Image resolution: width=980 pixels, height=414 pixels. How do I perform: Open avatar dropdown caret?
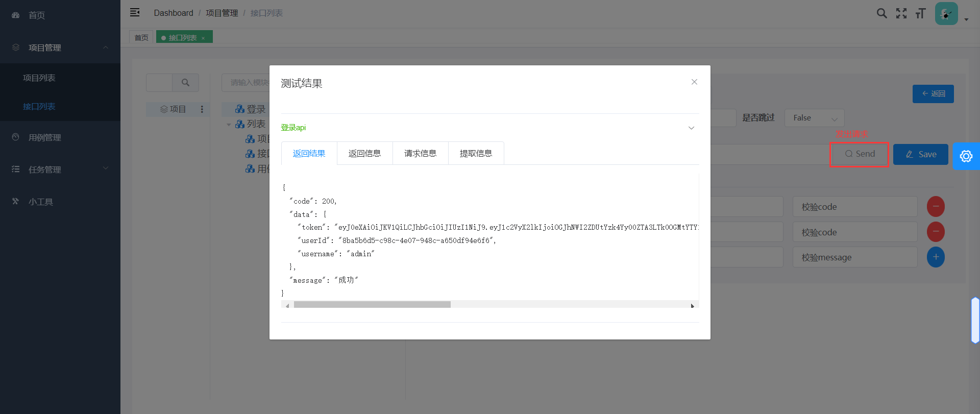coord(966,20)
